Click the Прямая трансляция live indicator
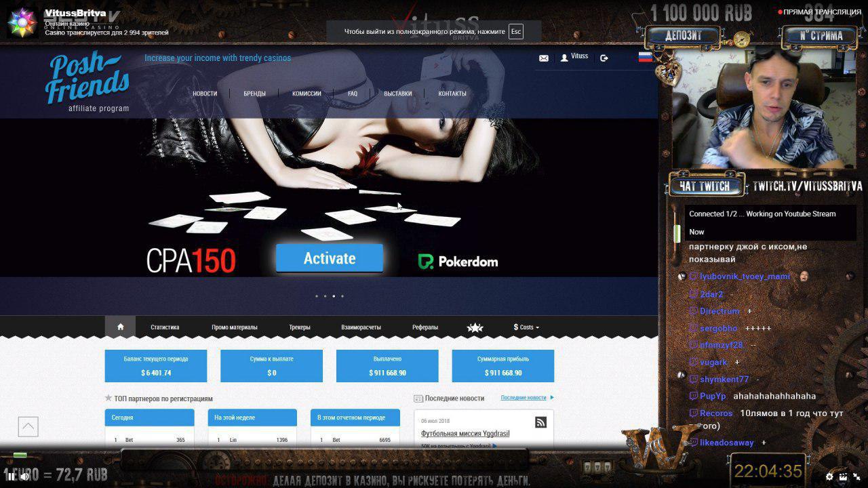868x488 pixels. coord(820,12)
